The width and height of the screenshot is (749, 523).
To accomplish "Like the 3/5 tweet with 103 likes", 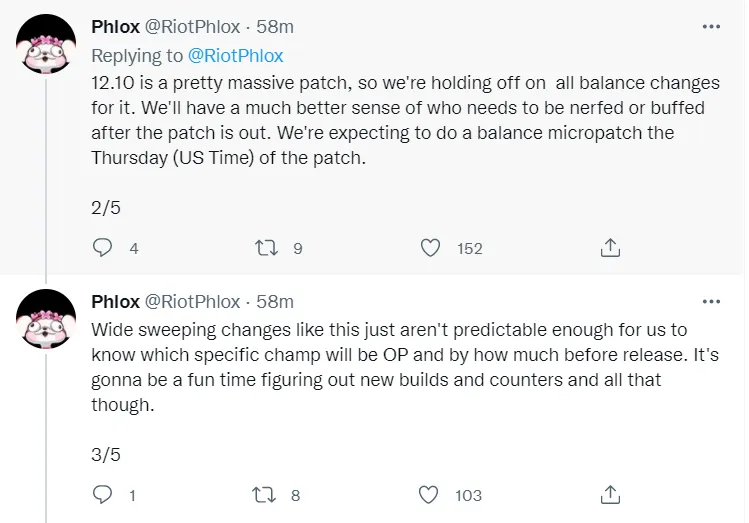I will (430, 494).
